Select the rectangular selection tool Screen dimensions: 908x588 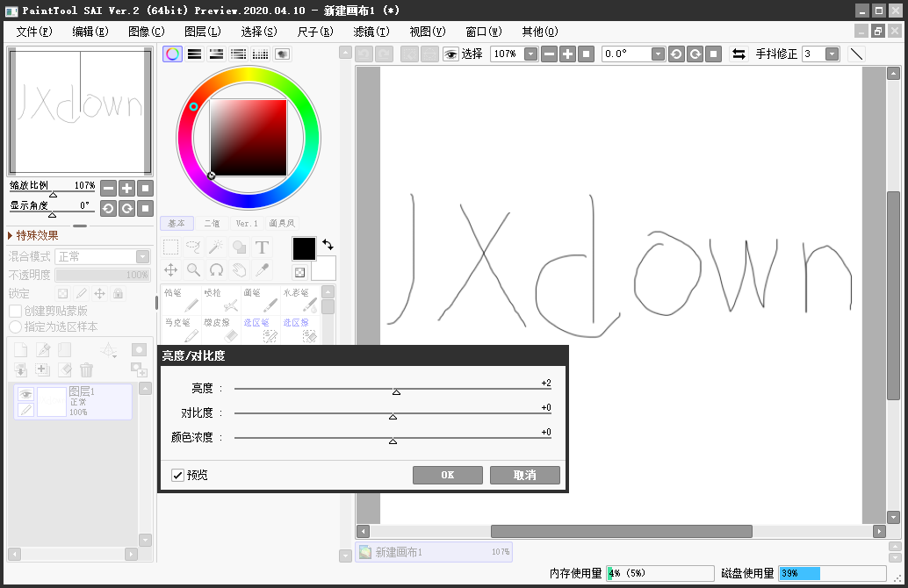click(x=171, y=247)
